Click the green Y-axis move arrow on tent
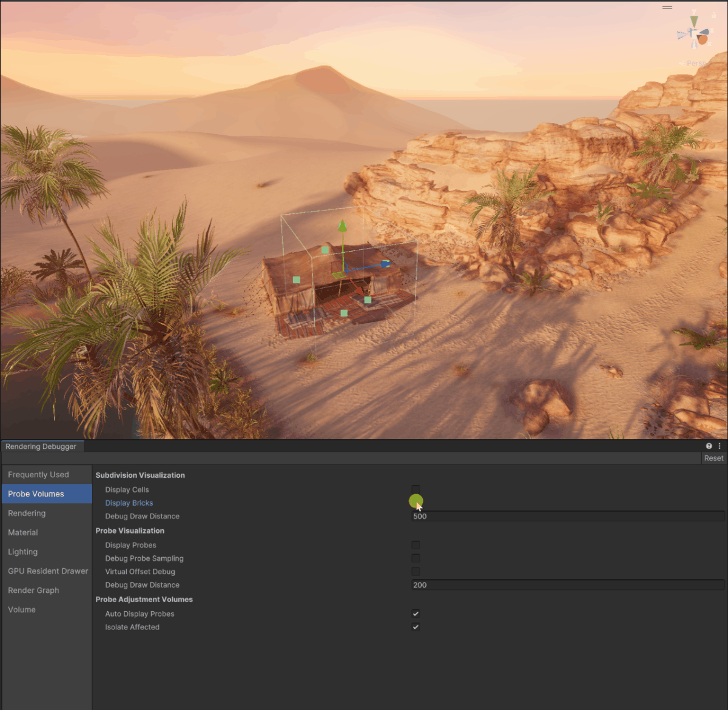728x710 pixels. [342, 227]
